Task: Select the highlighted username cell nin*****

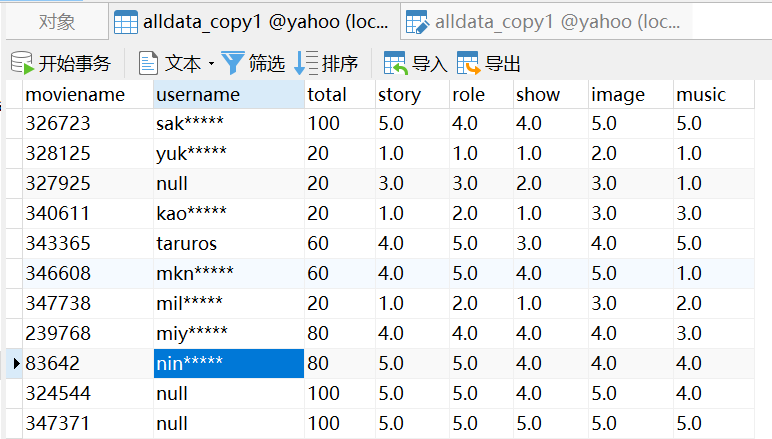Action: [x=229, y=364]
